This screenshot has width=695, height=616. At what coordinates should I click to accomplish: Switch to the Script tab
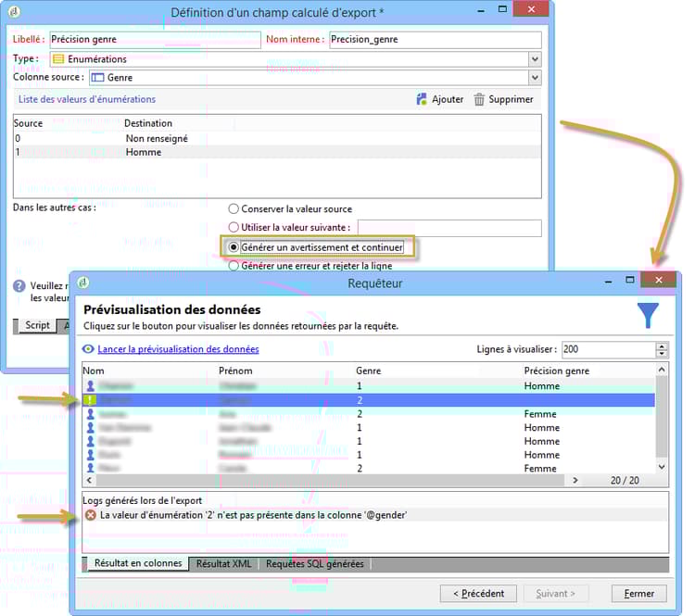pos(37,325)
